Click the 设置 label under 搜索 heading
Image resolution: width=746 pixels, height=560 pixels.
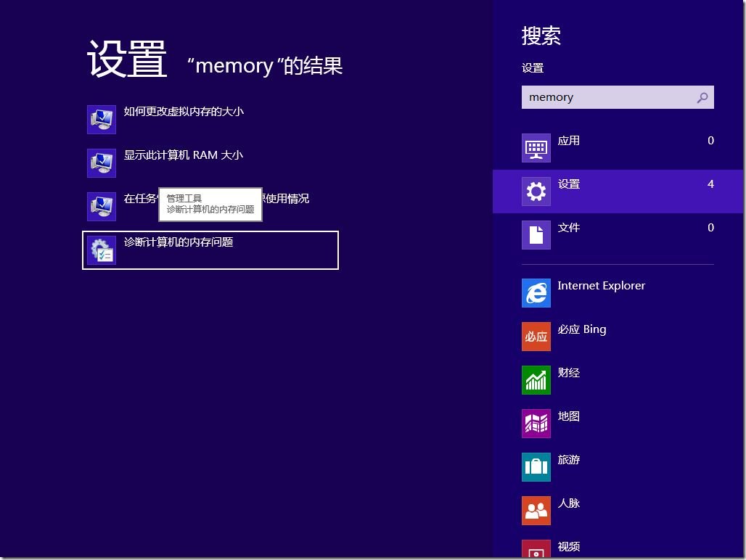coord(532,67)
